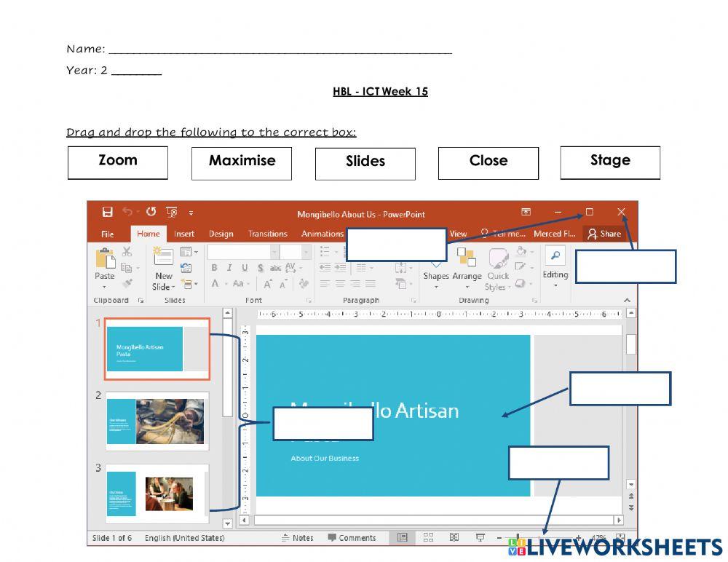
Task: Toggle Justify alignment button
Action: point(371,283)
